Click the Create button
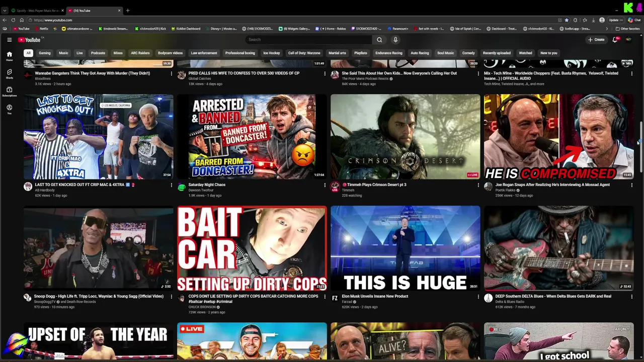This screenshot has height=362, width=644. [x=597, y=40]
